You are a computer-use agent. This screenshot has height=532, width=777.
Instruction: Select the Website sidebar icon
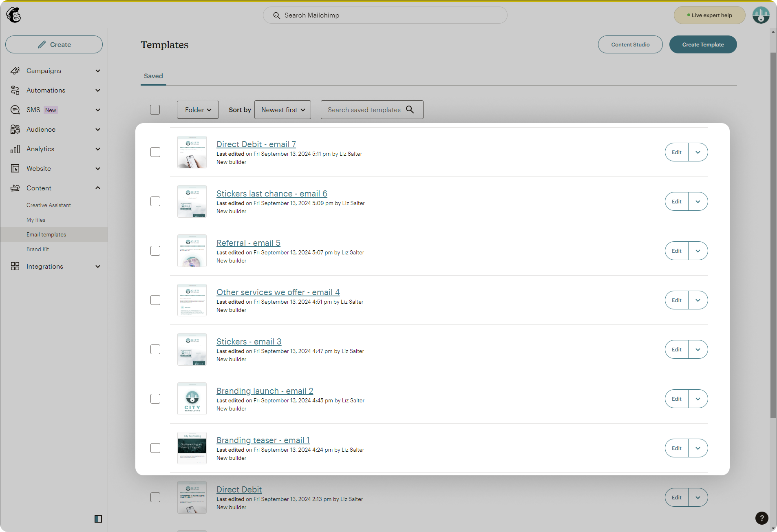click(x=15, y=168)
